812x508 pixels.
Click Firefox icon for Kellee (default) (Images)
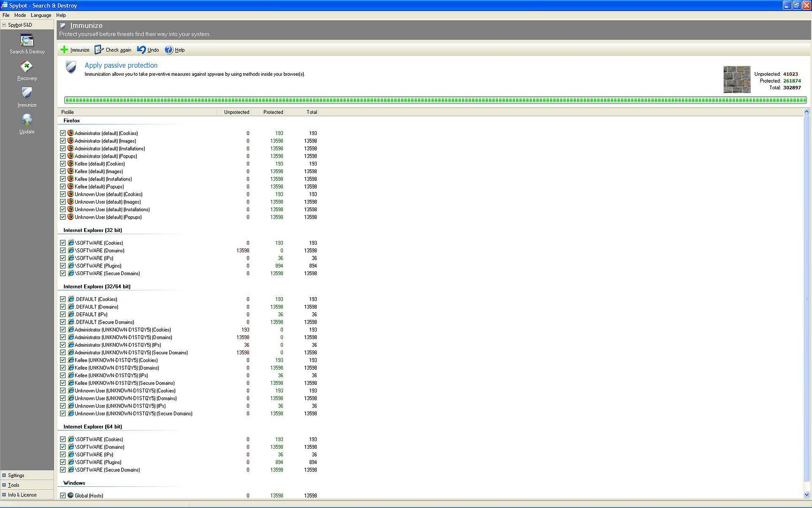pos(70,171)
